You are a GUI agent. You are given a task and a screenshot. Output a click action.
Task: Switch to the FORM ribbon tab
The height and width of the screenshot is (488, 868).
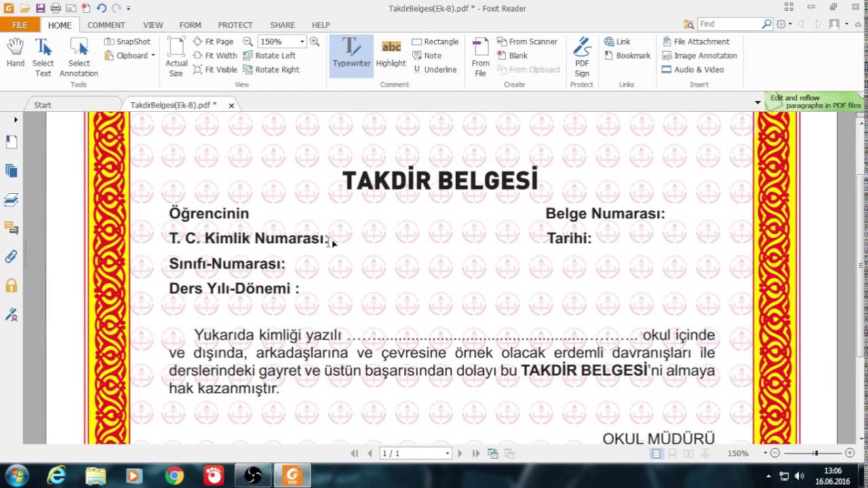(x=191, y=25)
